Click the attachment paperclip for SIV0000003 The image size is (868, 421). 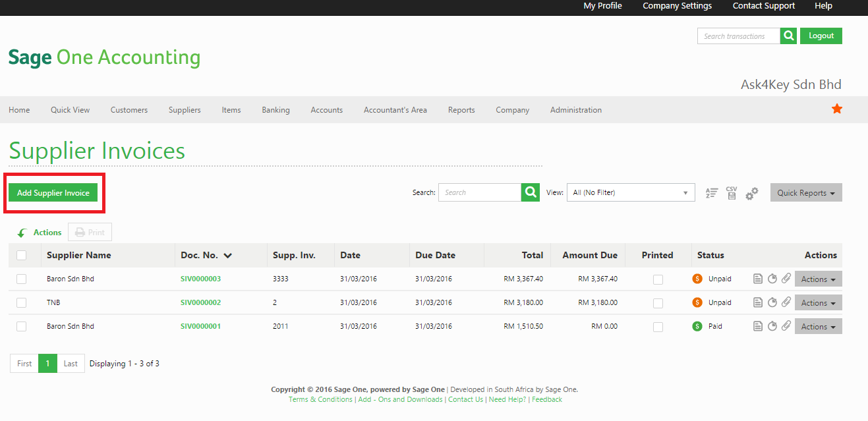[786, 279]
